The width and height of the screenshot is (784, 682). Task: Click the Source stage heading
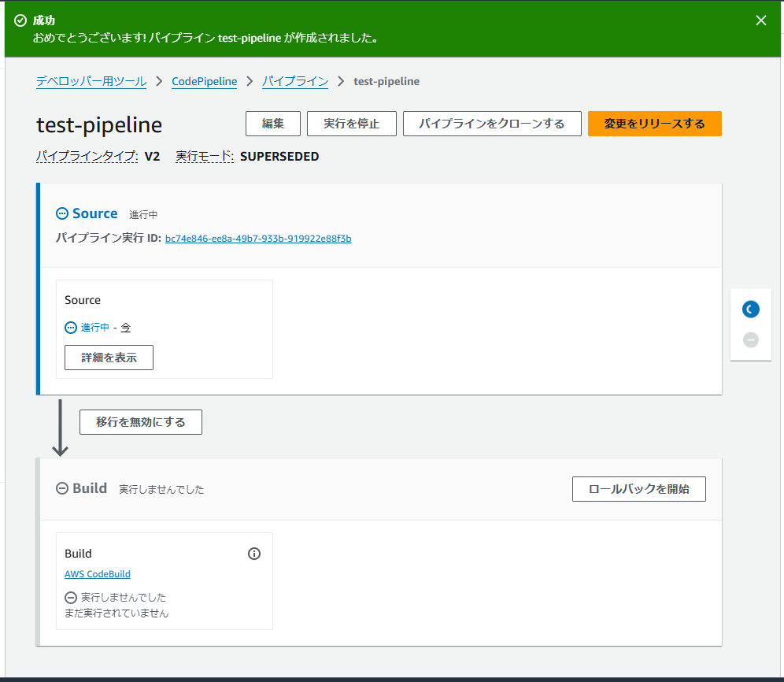pos(95,213)
